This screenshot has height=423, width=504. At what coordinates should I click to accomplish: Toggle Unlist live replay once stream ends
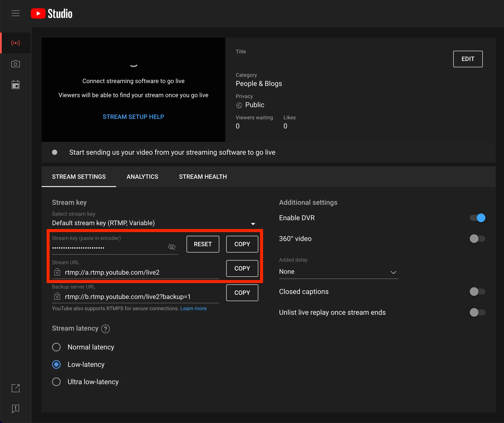coord(477,312)
